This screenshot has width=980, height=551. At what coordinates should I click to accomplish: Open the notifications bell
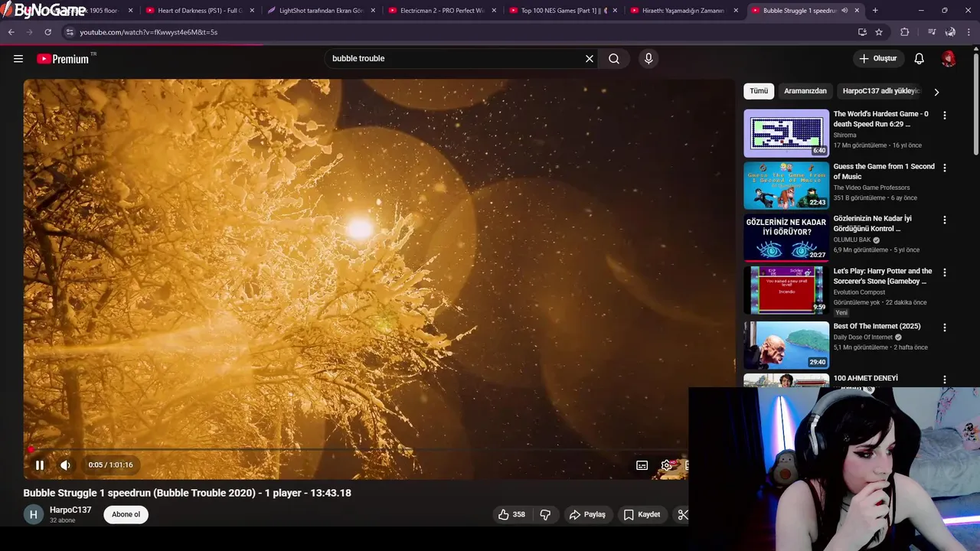click(919, 58)
